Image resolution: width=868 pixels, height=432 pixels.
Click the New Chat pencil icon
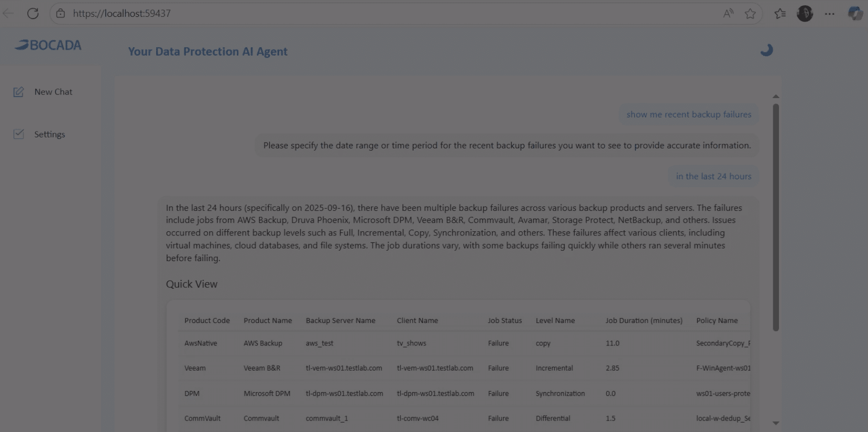click(19, 92)
